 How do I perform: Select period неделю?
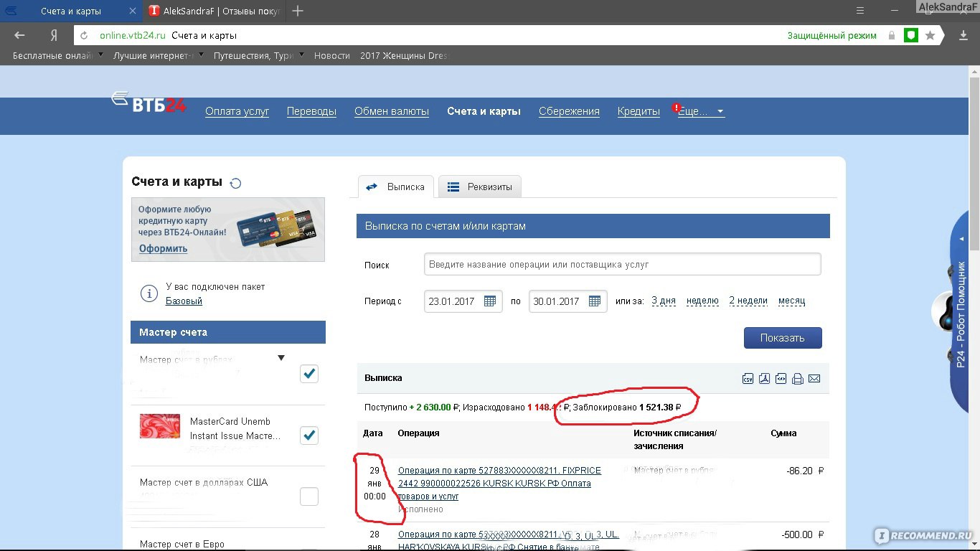[702, 301]
